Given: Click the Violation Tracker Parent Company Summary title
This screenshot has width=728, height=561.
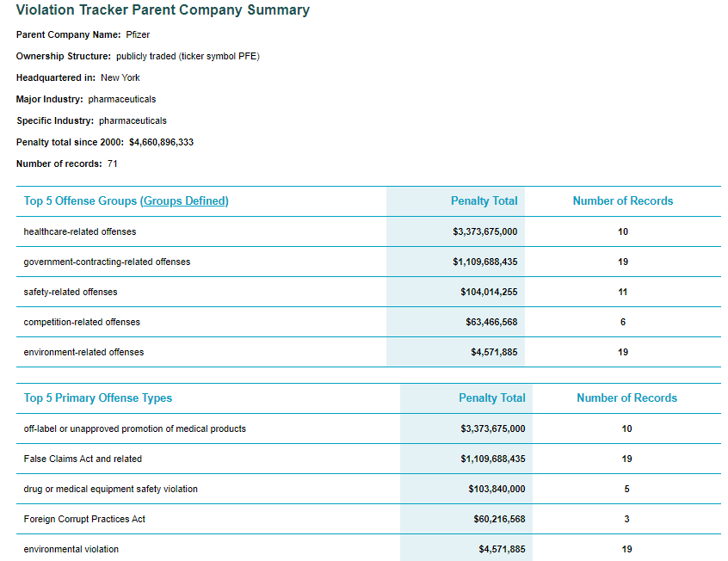Looking at the screenshot, I should click(x=163, y=9).
